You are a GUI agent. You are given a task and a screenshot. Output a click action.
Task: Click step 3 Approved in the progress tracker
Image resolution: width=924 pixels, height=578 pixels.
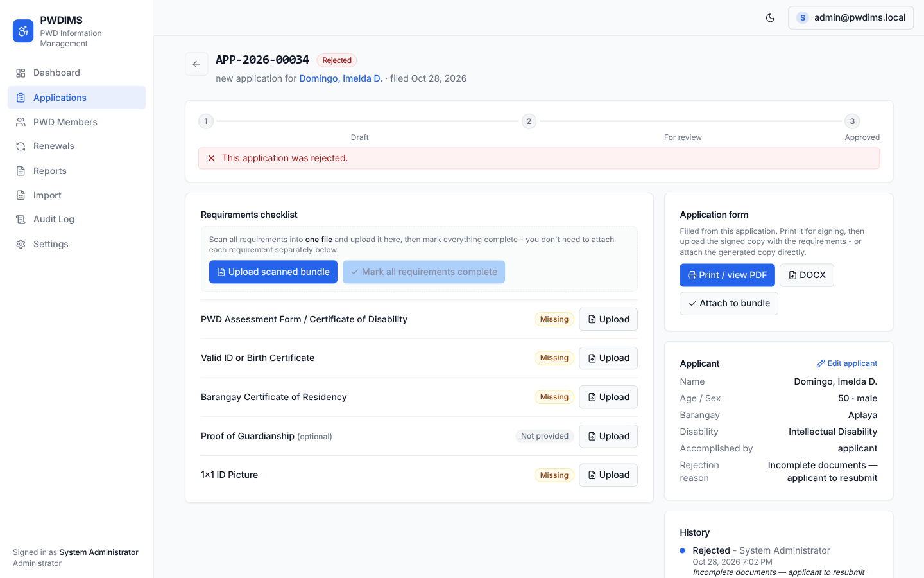click(x=852, y=121)
